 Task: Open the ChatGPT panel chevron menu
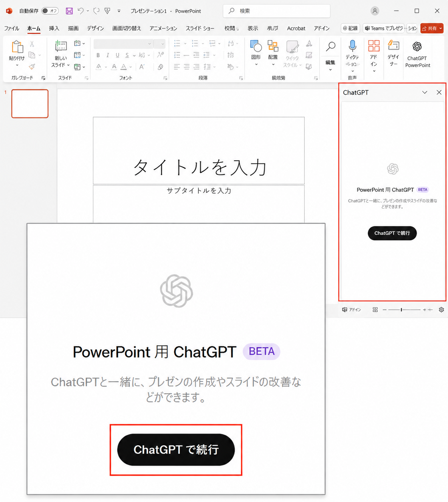pyautogui.click(x=425, y=92)
